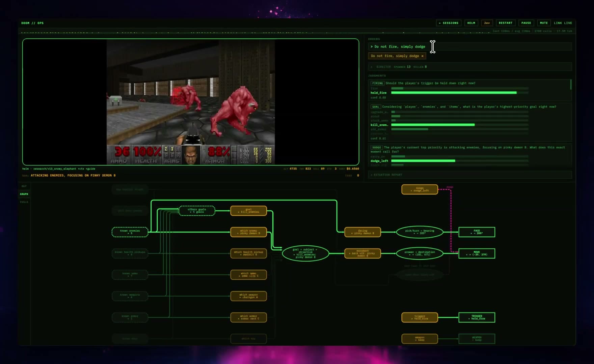Select the 'which ammo' graph node
594x364 pixels.
[x=248, y=275]
